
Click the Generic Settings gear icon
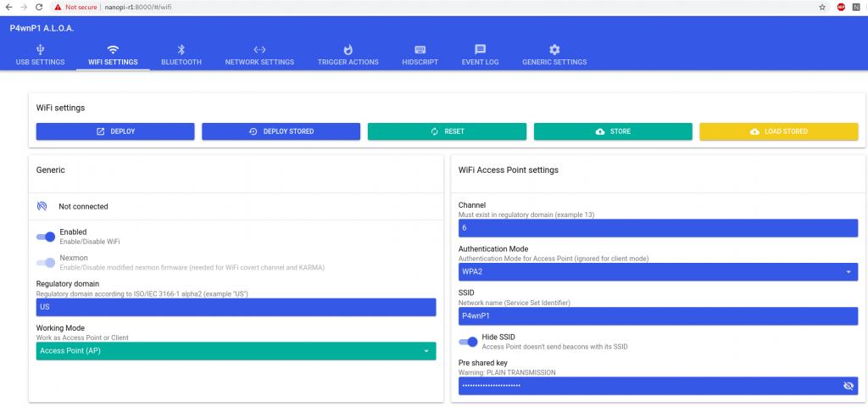pyautogui.click(x=554, y=50)
